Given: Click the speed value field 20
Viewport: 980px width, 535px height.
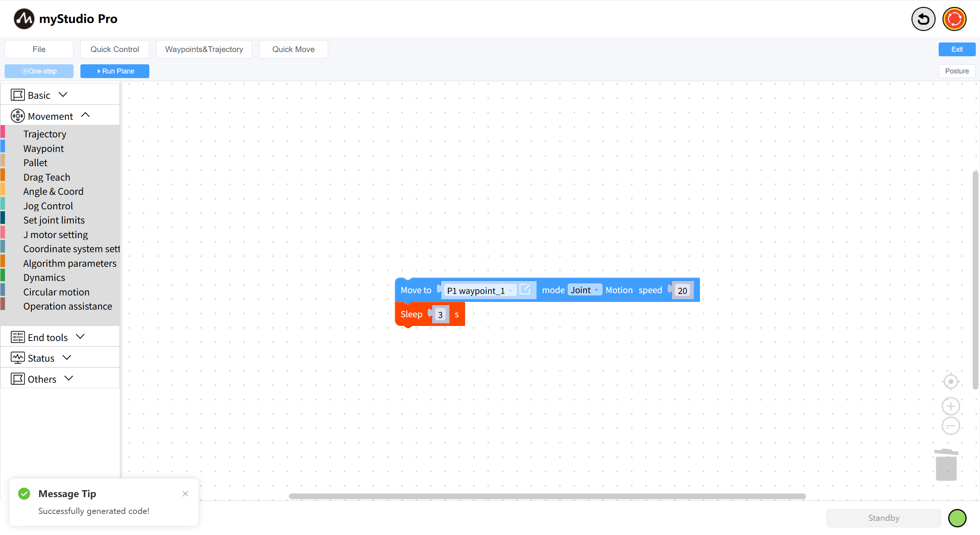Looking at the screenshot, I should [x=682, y=291].
